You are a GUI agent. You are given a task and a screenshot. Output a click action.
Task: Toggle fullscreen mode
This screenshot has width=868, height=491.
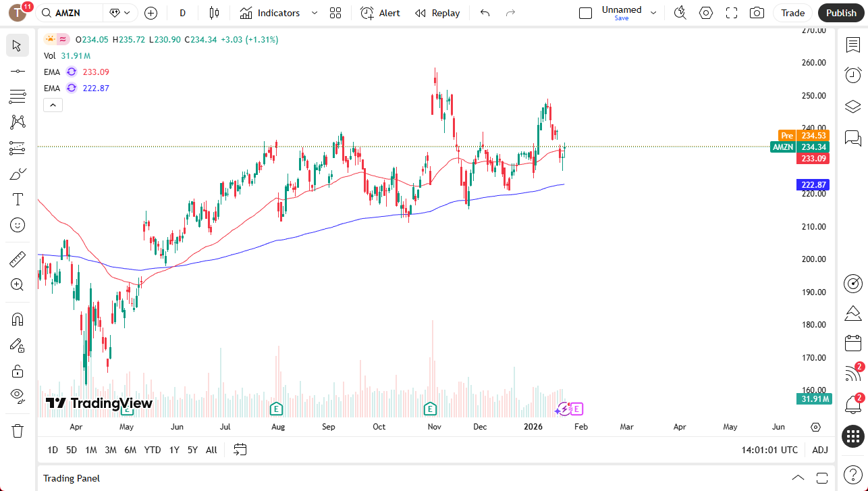coord(732,13)
